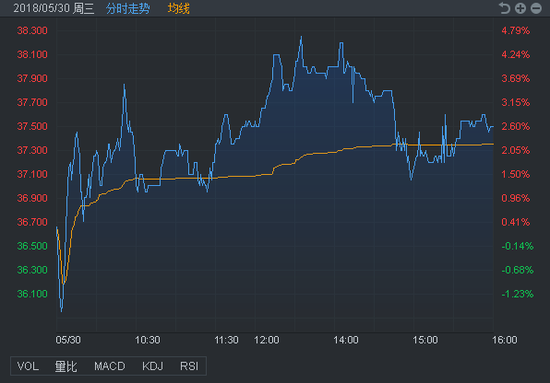
Task: Click the 36.100 price axis label
Action: point(32,294)
